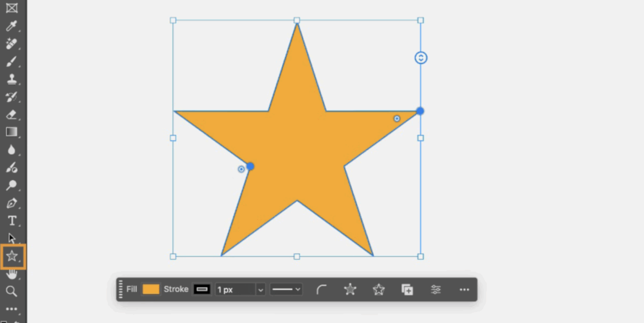Select the Type tool
644x323 pixels.
pos(12,221)
